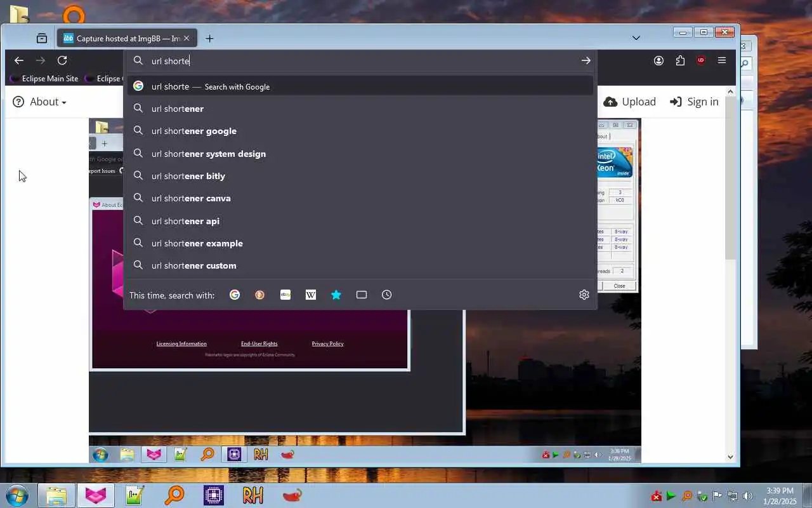Click the go arrow in address bar

click(586, 60)
